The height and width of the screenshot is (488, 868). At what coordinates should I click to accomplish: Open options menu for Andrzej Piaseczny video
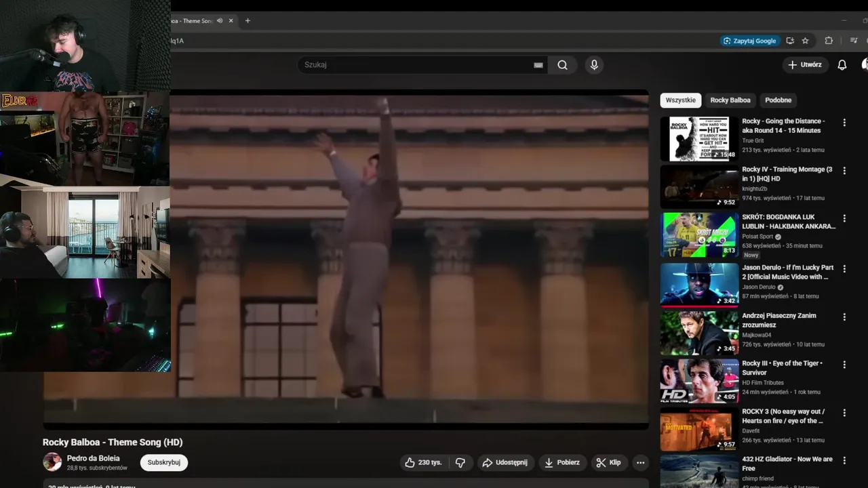tap(844, 317)
